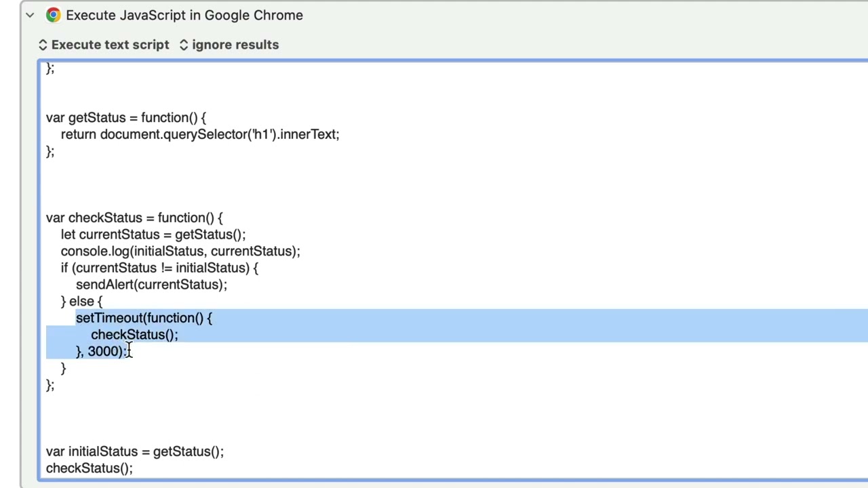The width and height of the screenshot is (868, 488).
Task: Place cursor on let currentStatus line
Action: click(153, 235)
